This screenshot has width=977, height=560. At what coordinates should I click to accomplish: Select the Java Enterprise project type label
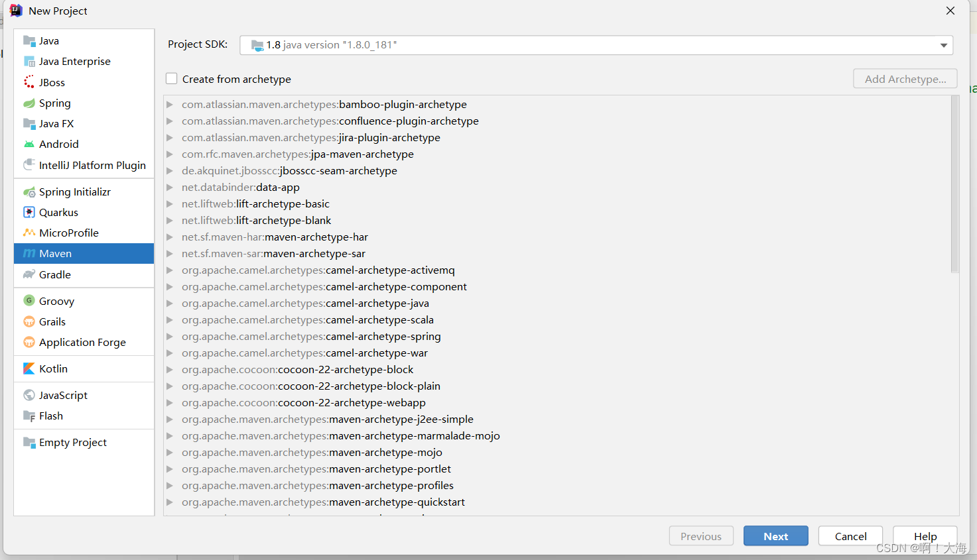click(75, 62)
